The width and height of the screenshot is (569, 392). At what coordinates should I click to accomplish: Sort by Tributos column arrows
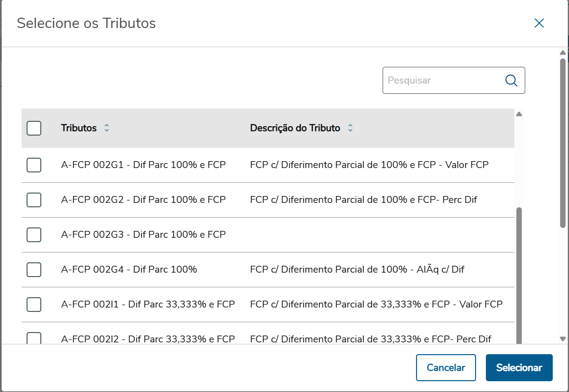pos(107,128)
